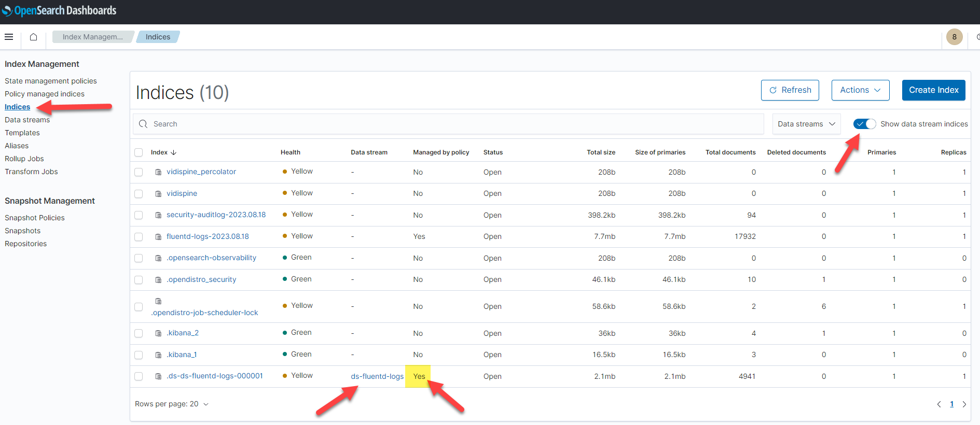The width and height of the screenshot is (980, 425).
Task: Go to previous page arrow
Action: pos(938,404)
